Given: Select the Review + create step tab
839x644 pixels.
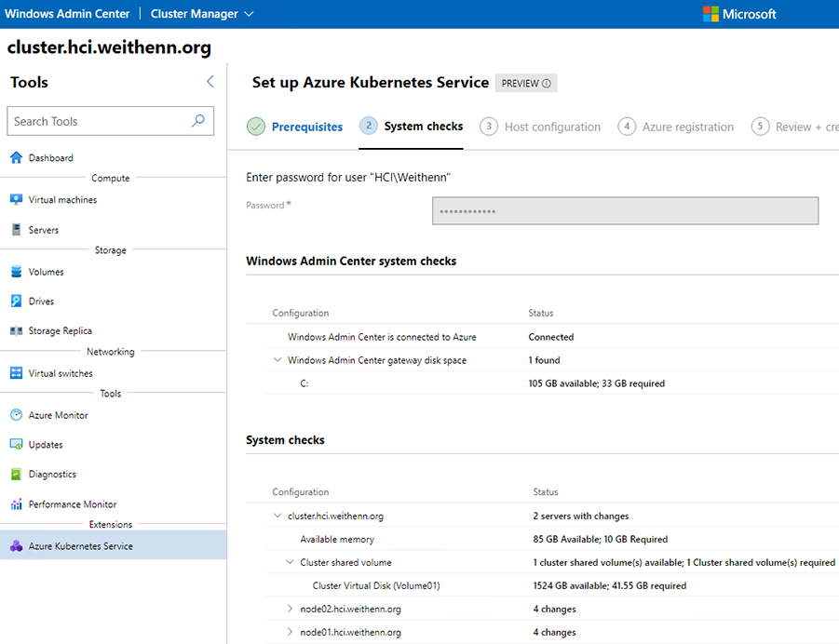Looking at the screenshot, I should 807,127.
